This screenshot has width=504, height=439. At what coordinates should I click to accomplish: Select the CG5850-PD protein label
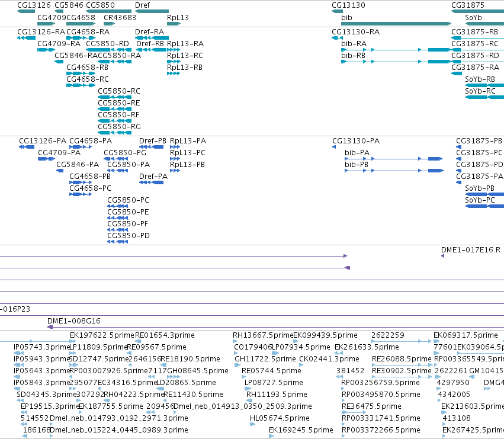(x=129, y=236)
